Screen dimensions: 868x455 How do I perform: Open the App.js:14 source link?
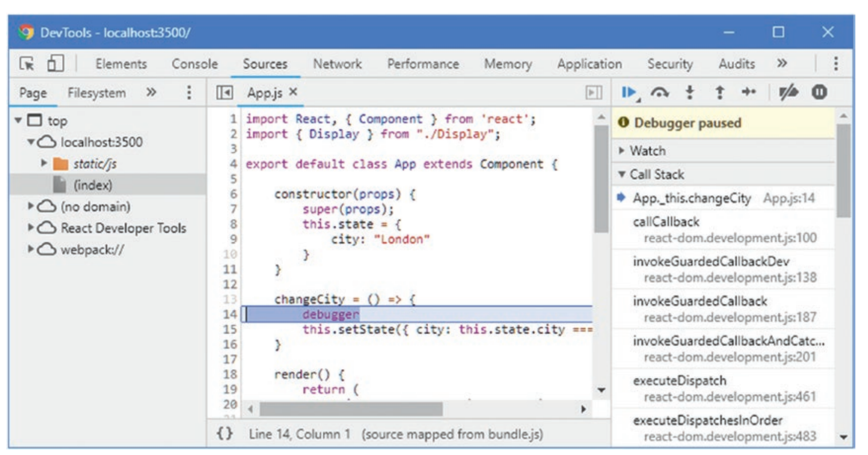tap(789, 198)
